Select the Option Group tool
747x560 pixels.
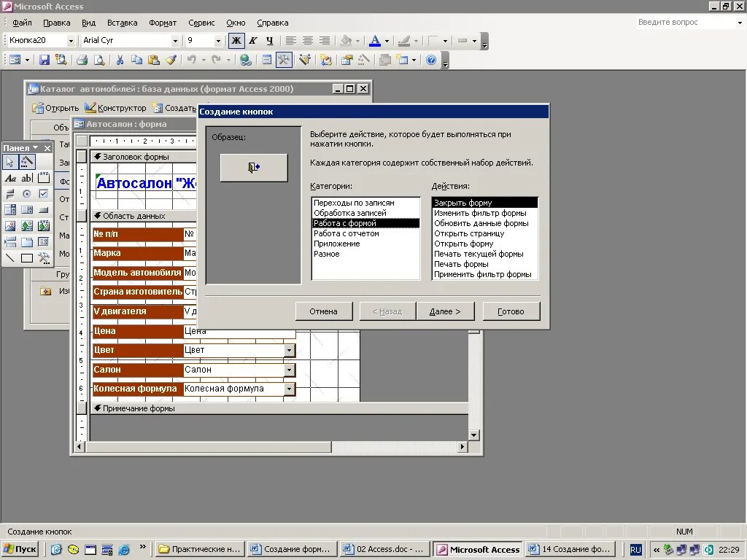(x=43, y=178)
